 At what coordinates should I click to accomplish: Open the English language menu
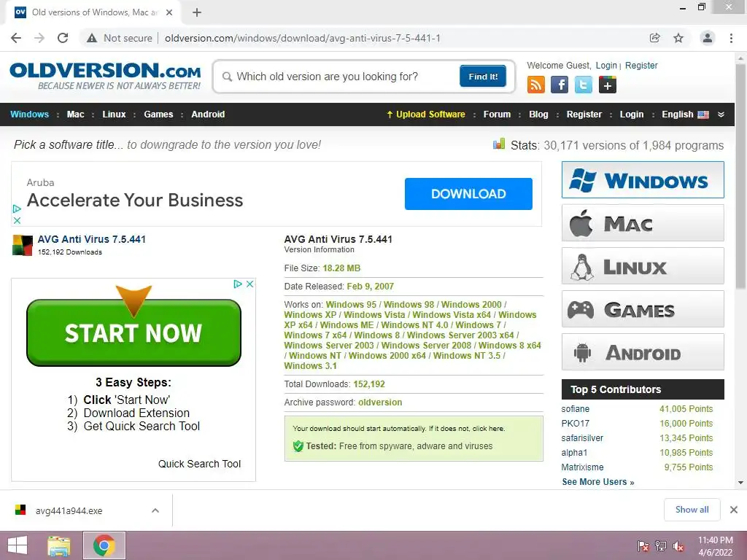tap(685, 114)
